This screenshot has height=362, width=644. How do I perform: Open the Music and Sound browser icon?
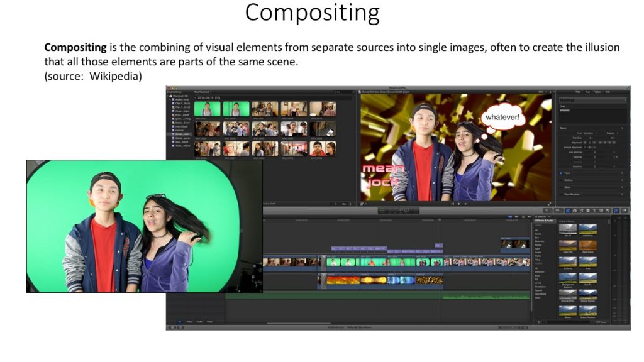(581, 211)
